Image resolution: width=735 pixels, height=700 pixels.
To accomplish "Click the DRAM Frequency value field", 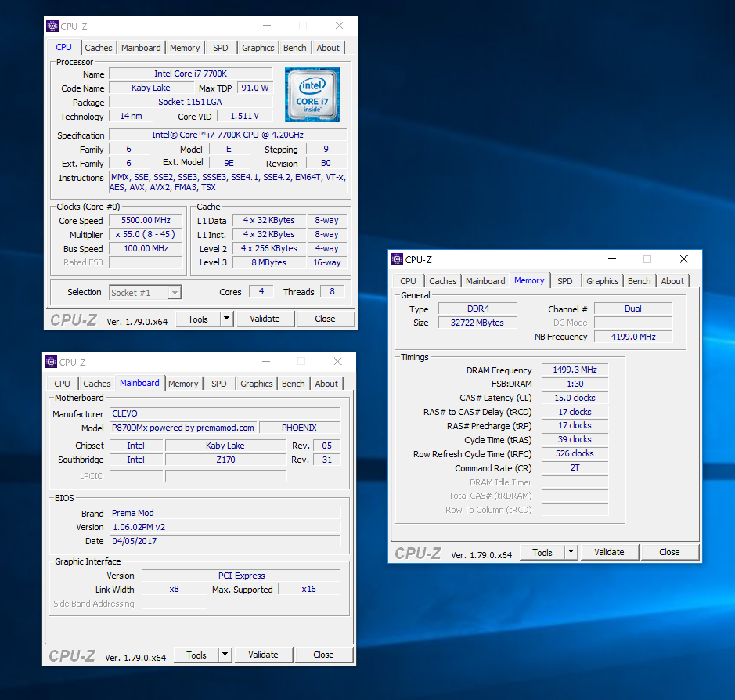I will pos(575,370).
